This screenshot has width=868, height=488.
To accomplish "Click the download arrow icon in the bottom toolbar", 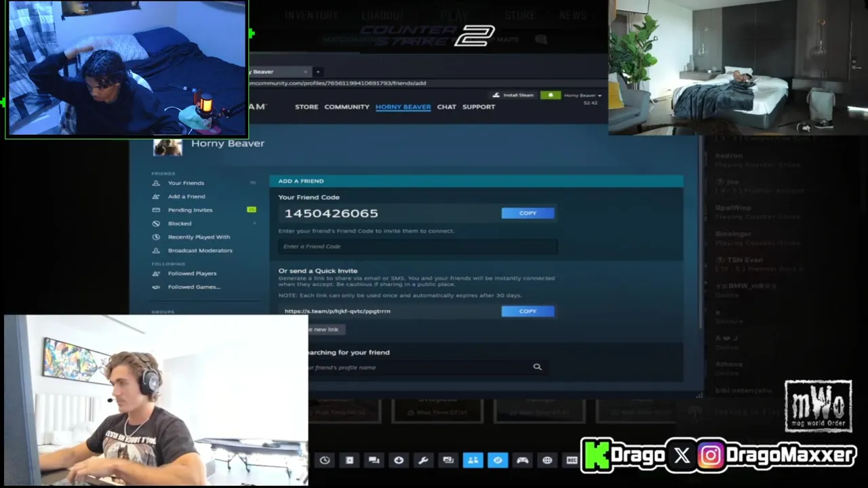I will [x=399, y=460].
